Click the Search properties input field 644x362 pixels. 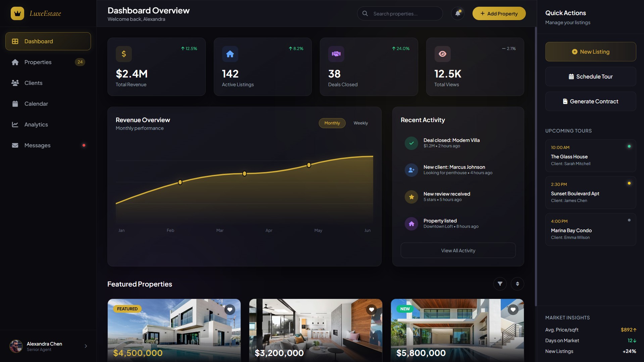coord(404,13)
